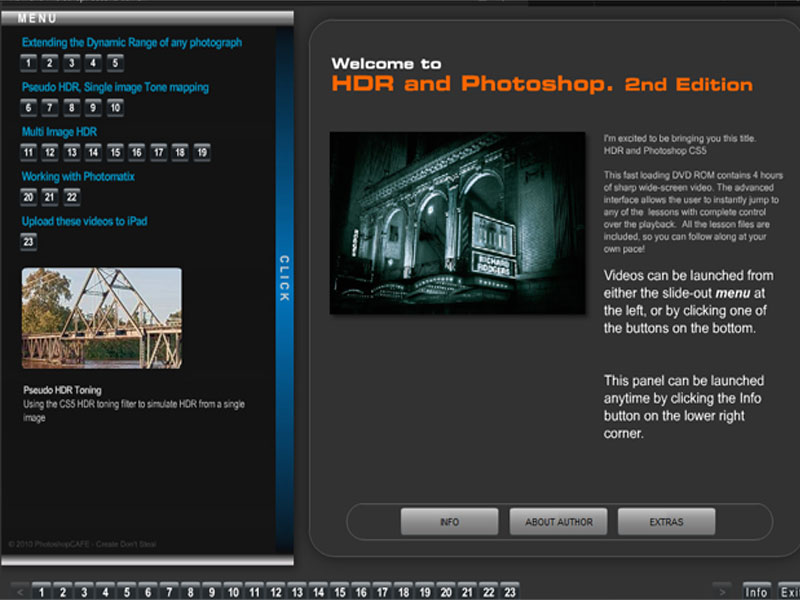
Task: Jump to lesson 21 from the bottom bar
Action: coord(467,592)
